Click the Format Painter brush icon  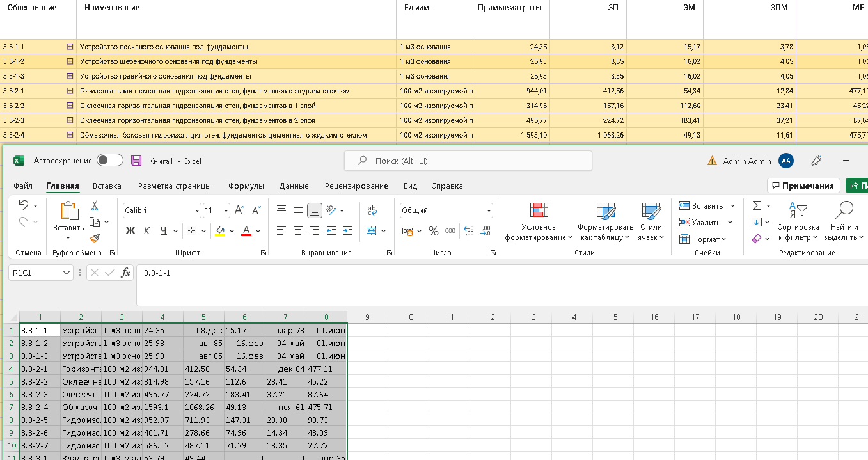[x=95, y=238]
